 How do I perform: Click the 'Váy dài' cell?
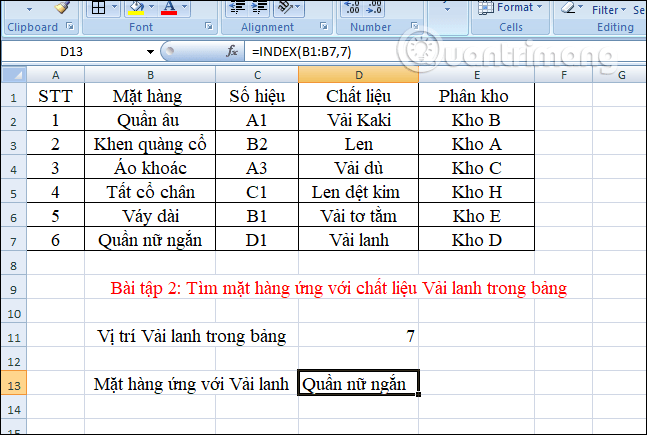[x=150, y=215]
